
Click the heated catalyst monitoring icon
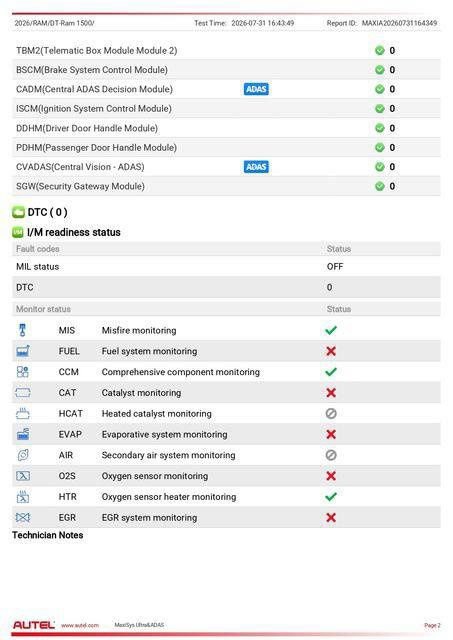[x=22, y=413]
